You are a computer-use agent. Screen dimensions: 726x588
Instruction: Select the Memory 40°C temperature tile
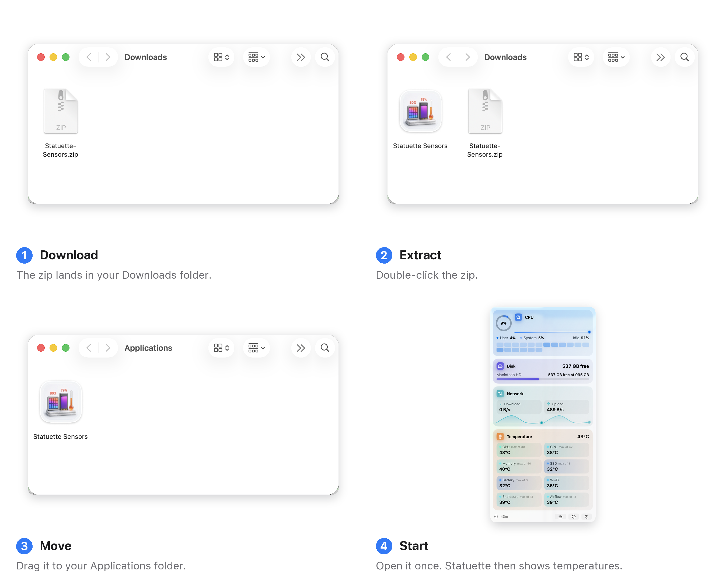point(519,466)
